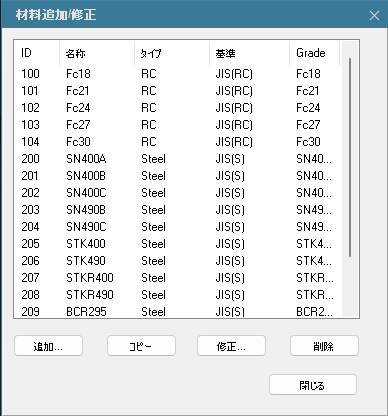Image resolution: width=388 pixels, height=416 pixels.
Task: Sort by the 名称 column header
Action: point(97,53)
